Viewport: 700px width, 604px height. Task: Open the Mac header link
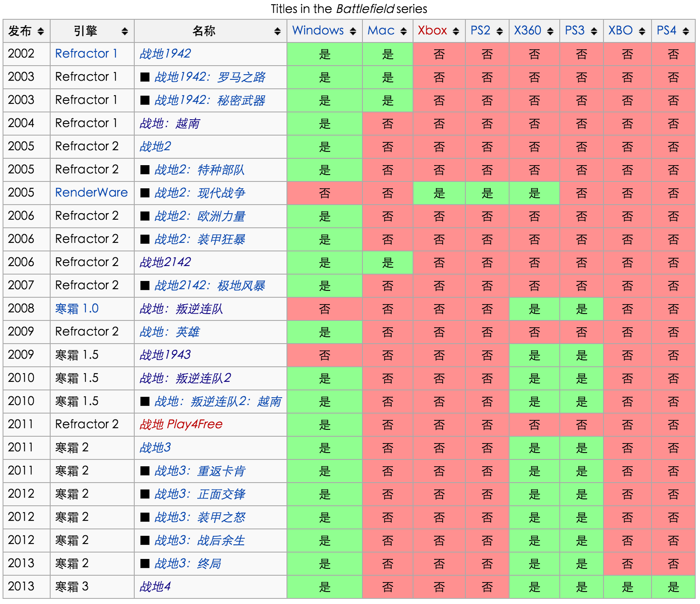(381, 30)
